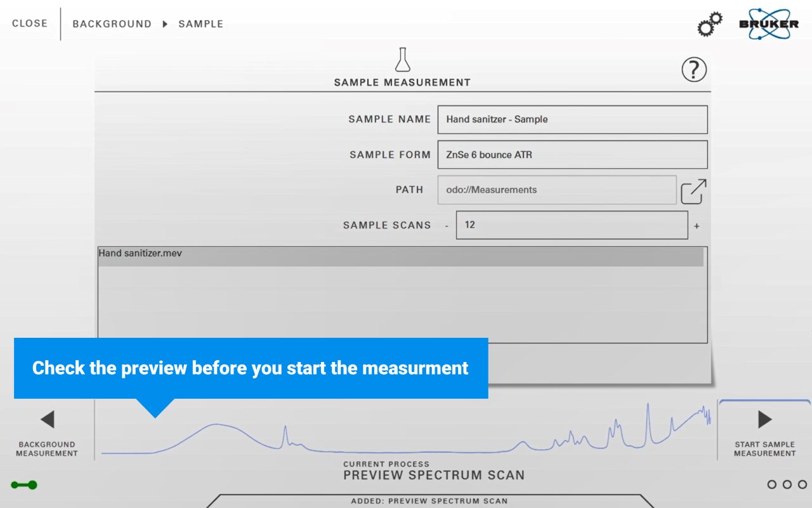Viewport: 812px width, 508px height.
Task: Click the Path field odo://Measurements
Action: [x=556, y=190]
